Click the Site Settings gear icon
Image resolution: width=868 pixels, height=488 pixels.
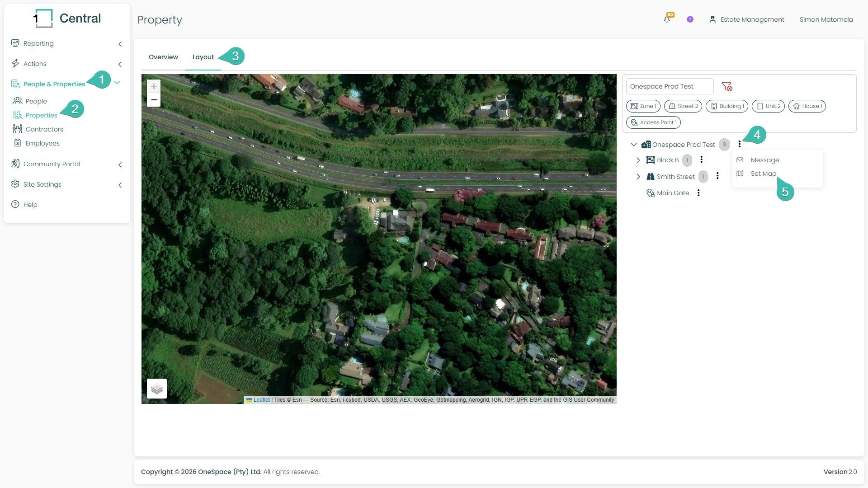(x=15, y=184)
